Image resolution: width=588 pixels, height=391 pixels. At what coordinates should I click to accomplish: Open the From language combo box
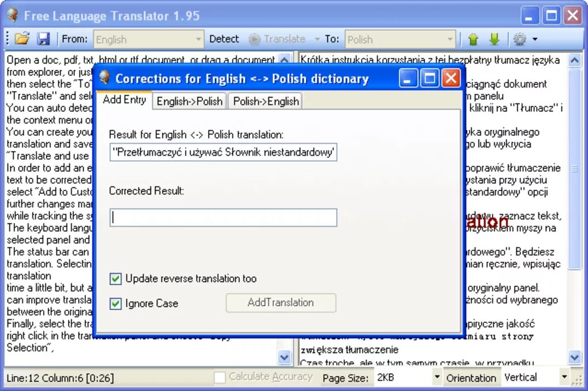coord(149,39)
